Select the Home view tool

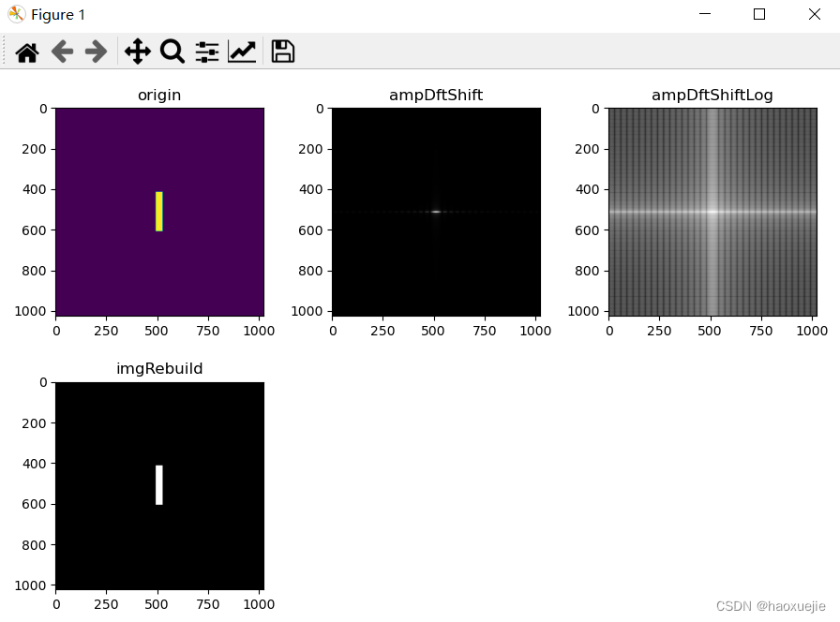point(26,52)
